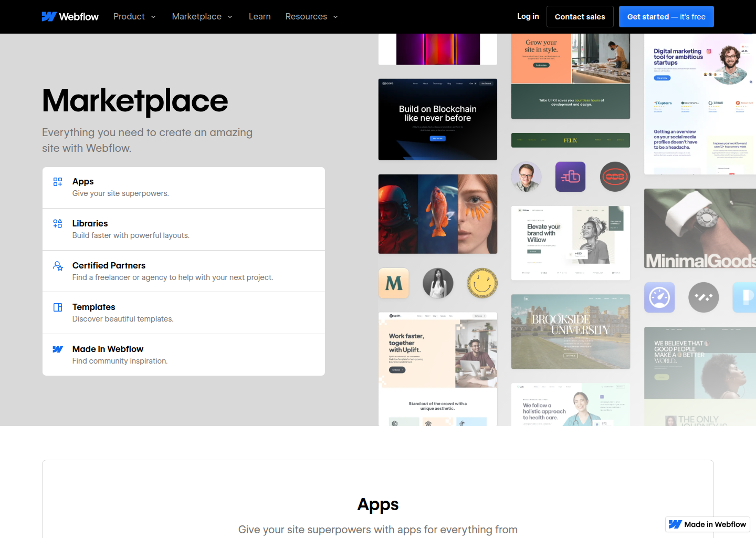756x538 pixels.
Task: Click the purple app icon tile
Action: click(570, 177)
